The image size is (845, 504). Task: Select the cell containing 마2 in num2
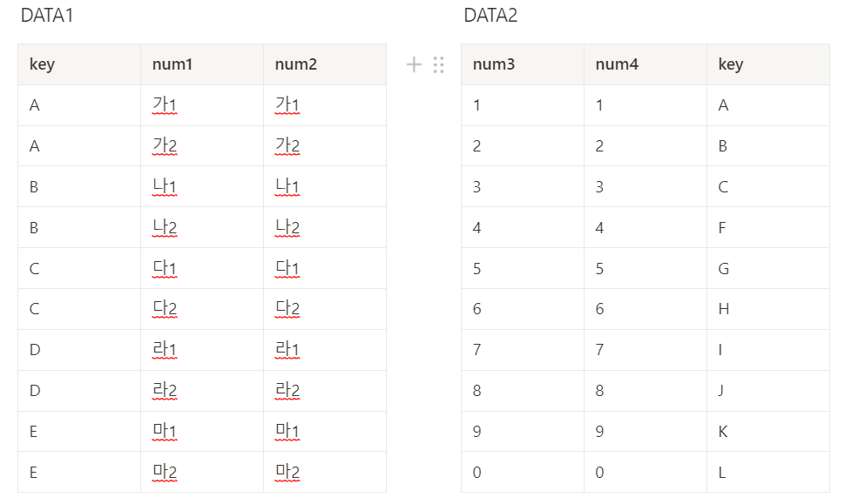(x=287, y=472)
